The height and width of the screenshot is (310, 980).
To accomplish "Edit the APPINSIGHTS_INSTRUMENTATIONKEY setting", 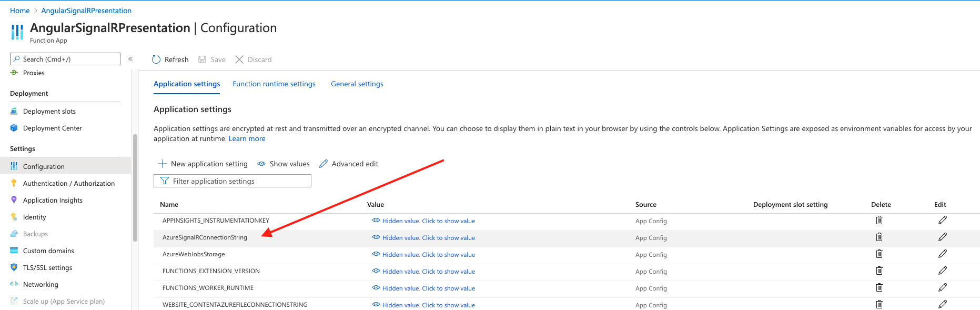I will [942, 221].
